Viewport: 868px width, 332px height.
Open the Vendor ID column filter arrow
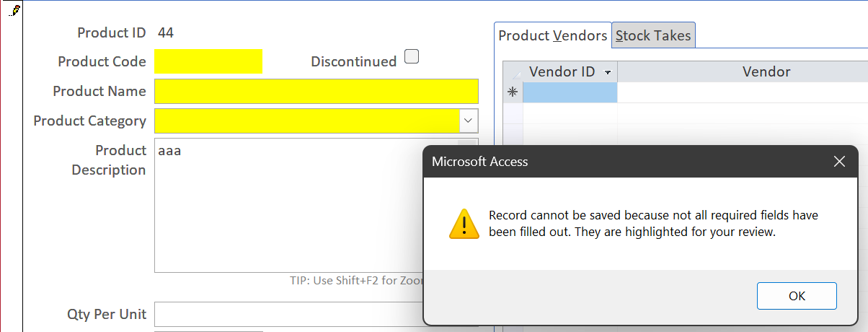608,73
